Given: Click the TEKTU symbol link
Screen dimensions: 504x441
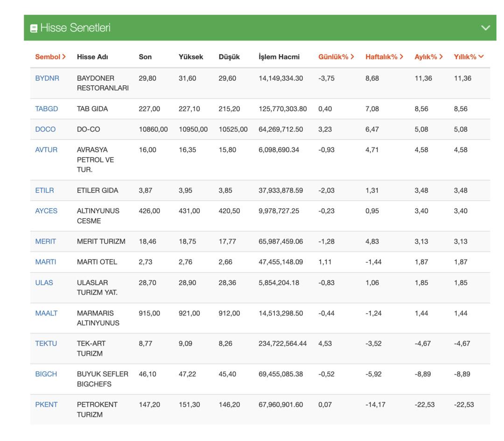Looking at the screenshot, I should tap(46, 343).
